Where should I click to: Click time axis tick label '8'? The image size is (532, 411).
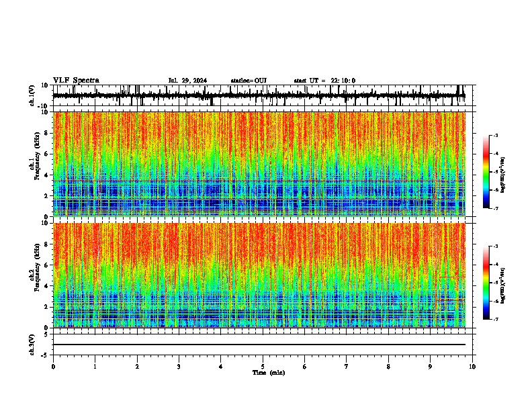point(388,367)
